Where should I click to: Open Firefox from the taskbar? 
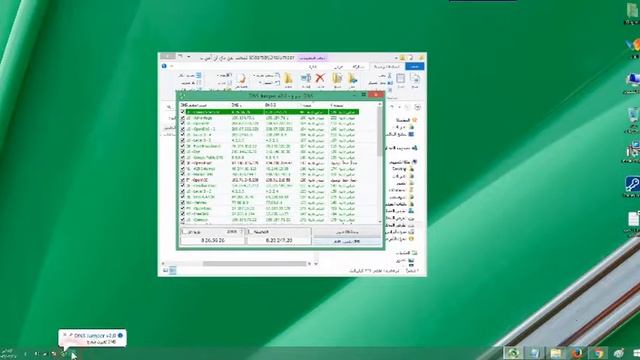577,353
